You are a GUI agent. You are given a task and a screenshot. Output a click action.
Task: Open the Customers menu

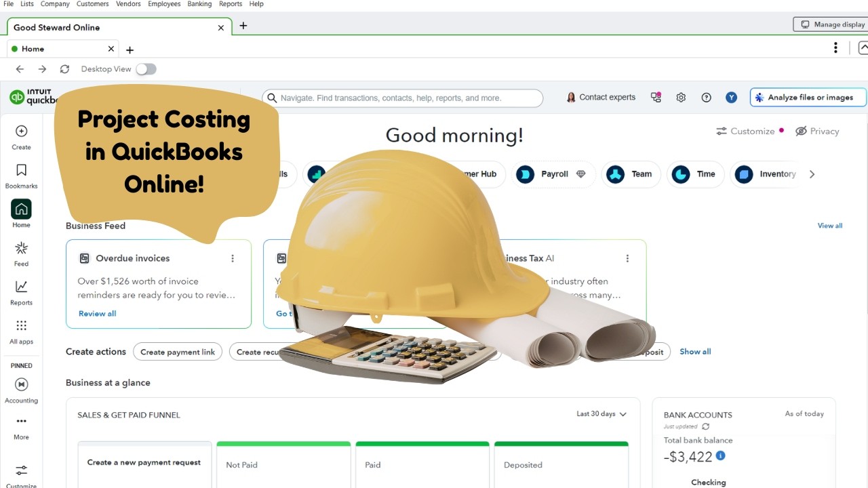click(92, 4)
